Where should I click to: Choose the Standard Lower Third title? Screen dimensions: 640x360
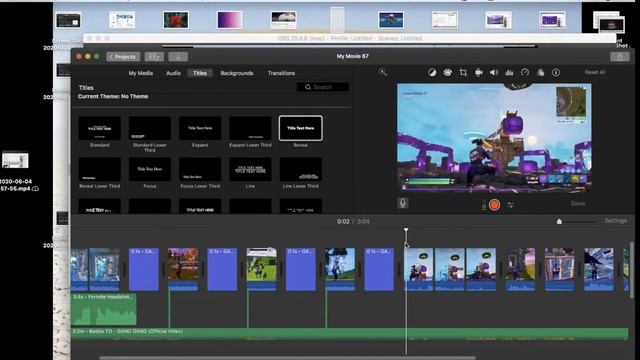150,128
